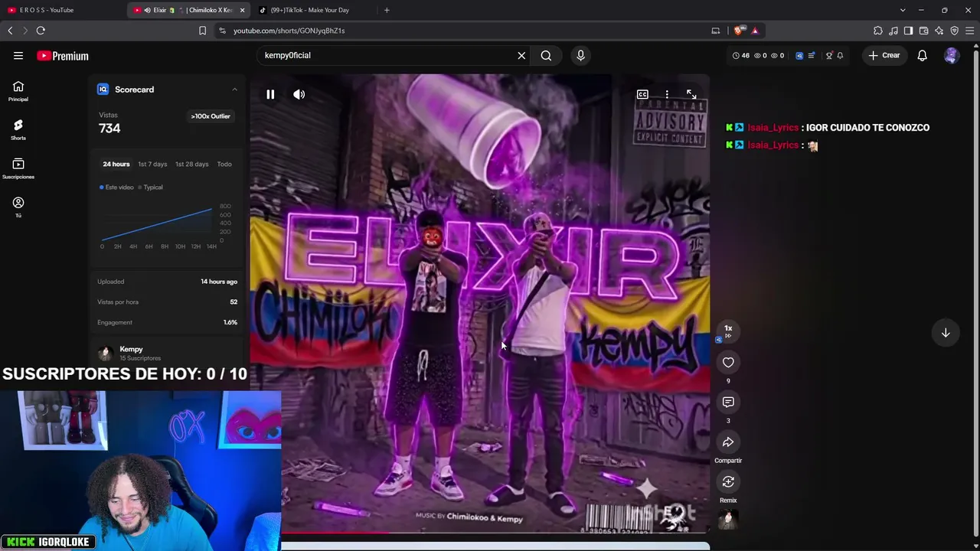Open the extension bar list icon
The height and width of the screenshot is (551, 980).
812,55
